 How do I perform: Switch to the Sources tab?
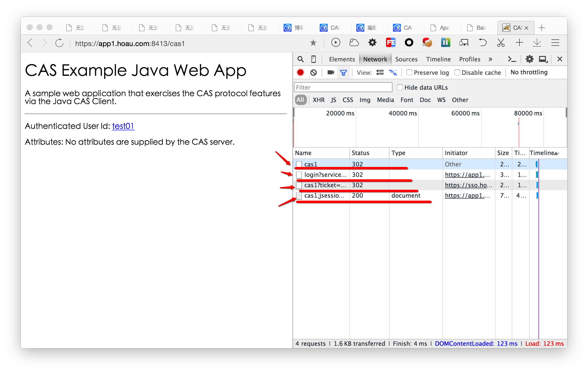(x=406, y=59)
